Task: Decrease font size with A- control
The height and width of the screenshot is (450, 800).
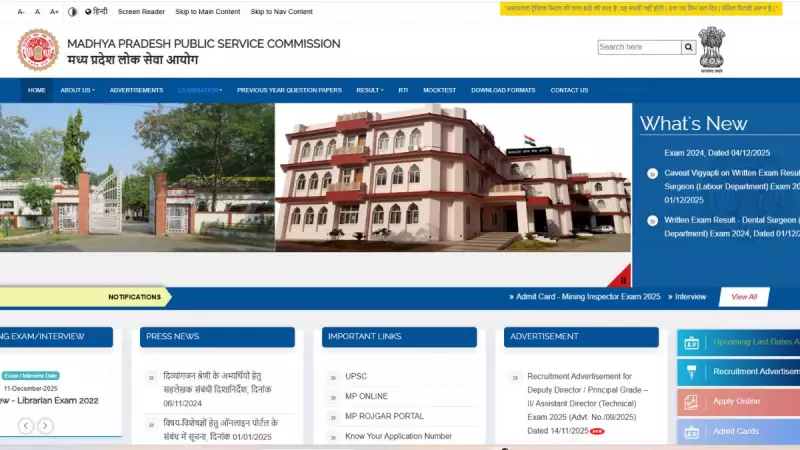Action: pyautogui.click(x=21, y=12)
